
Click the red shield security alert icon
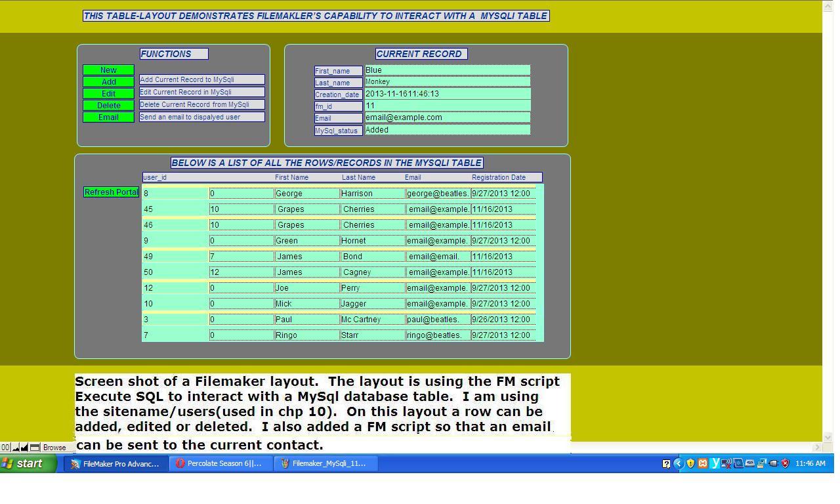tap(785, 463)
